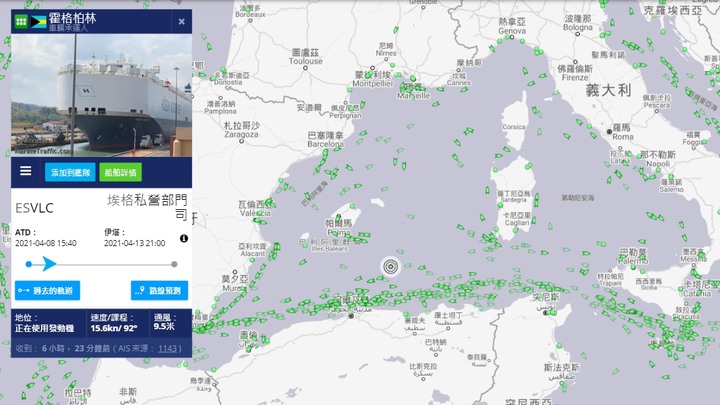Select the circled ship marker south of the Balearics
The height and width of the screenshot is (405, 720).
pyautogui.click(x=390, y=266)
